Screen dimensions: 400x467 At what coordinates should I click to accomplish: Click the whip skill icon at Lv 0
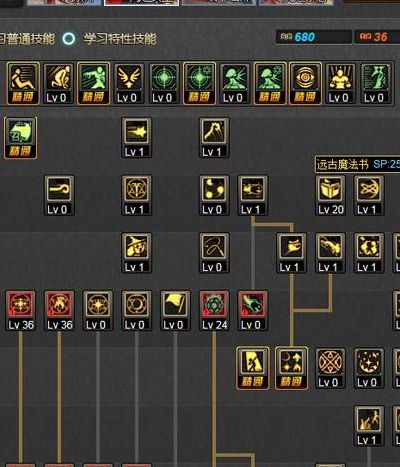[x=214, y=253]
